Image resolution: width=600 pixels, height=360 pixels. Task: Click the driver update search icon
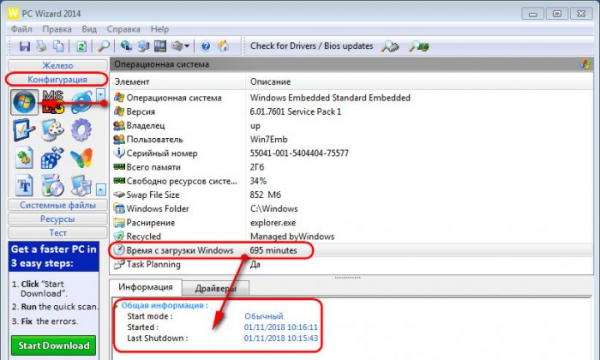click(x=390, y=46)
